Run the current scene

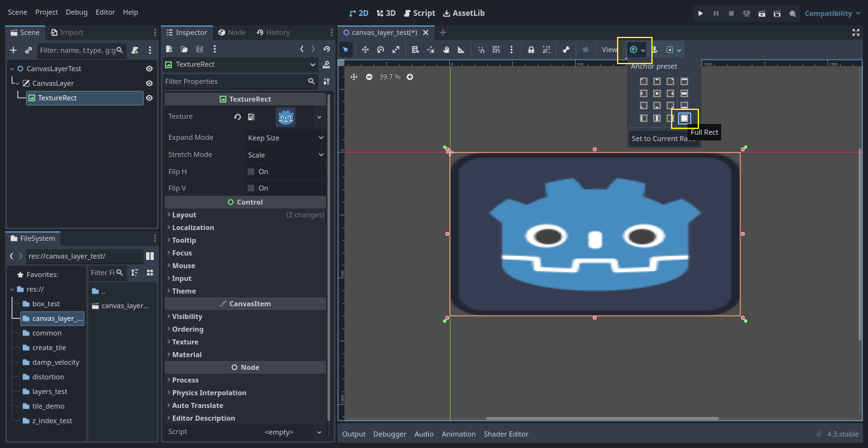(x=762, y=13)
